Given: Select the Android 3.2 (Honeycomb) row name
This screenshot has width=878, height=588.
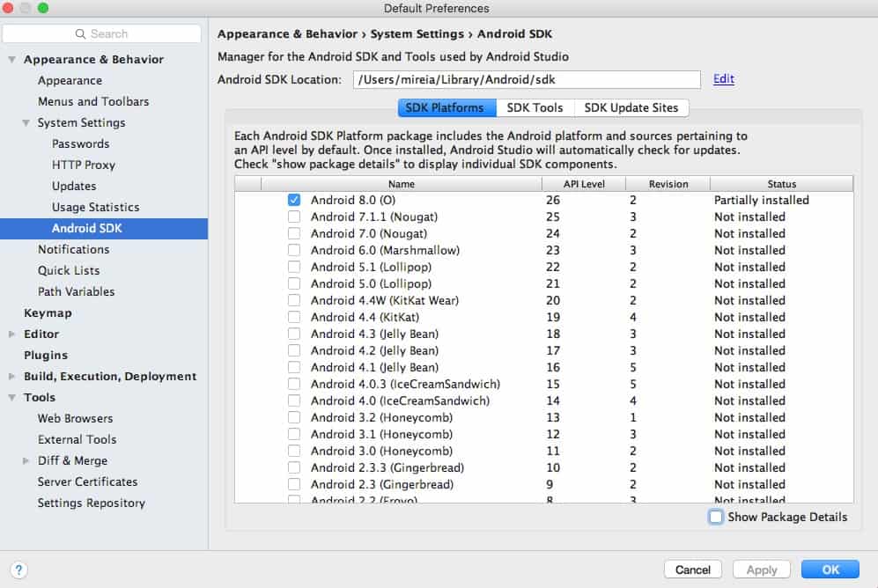Looking at the screenshot, I should [382, 417].
